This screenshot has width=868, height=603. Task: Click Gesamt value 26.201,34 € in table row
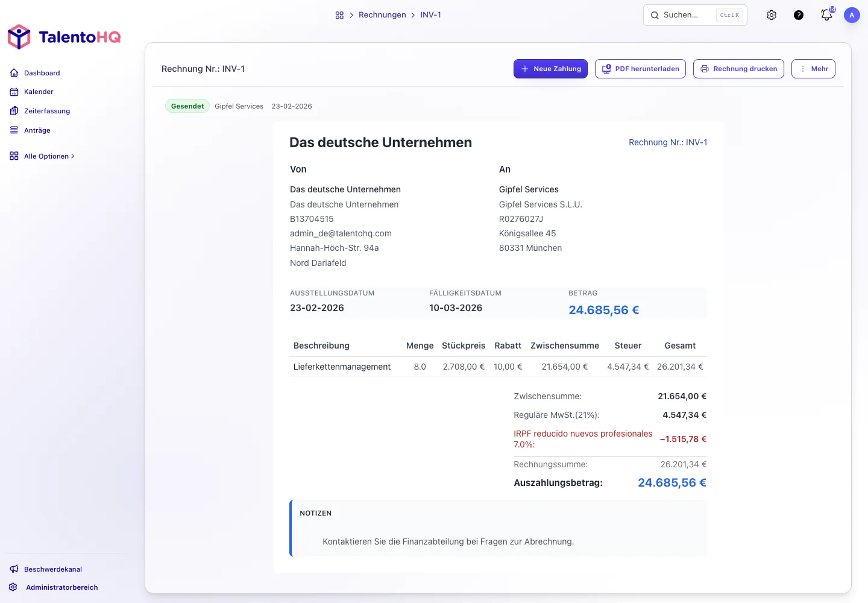coord(680,367)
